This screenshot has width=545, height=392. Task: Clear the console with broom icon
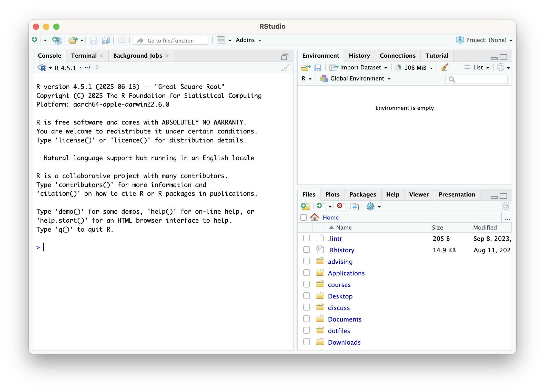pos(286,68)
